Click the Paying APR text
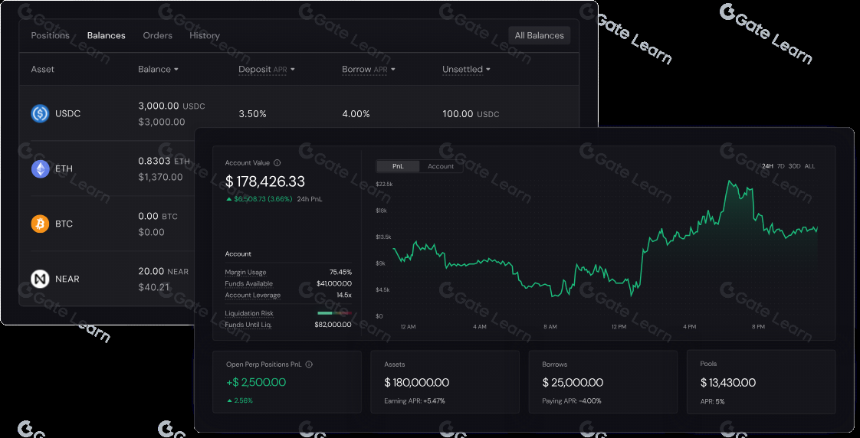The height and width of the screenshot is (438, 860). pyautogui.click(x=572, y=401)
